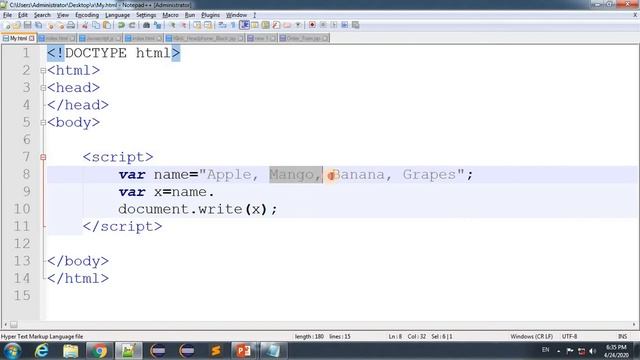This screenshot has height=360, width=640.
Task: Open Google Chrome from taskbar
Action: click(x=99, y=351)
